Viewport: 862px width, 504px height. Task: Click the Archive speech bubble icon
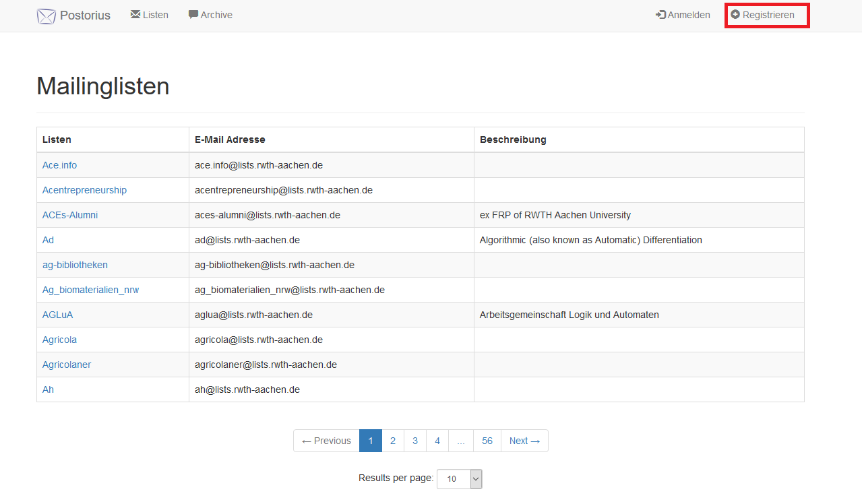pyautogui.click(x=193, y=14)
